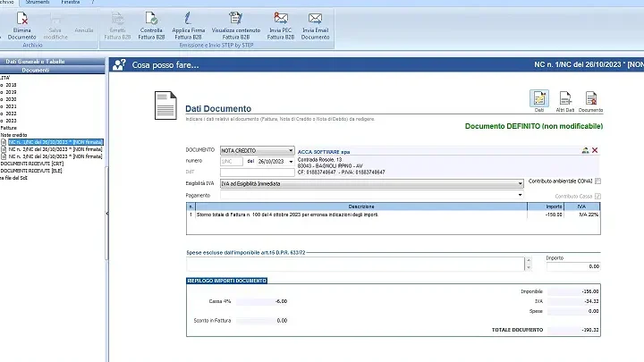
Task: Select NC n. 1/NC del 26/10/2023 tree entry
Action: (x=55, y=142)
